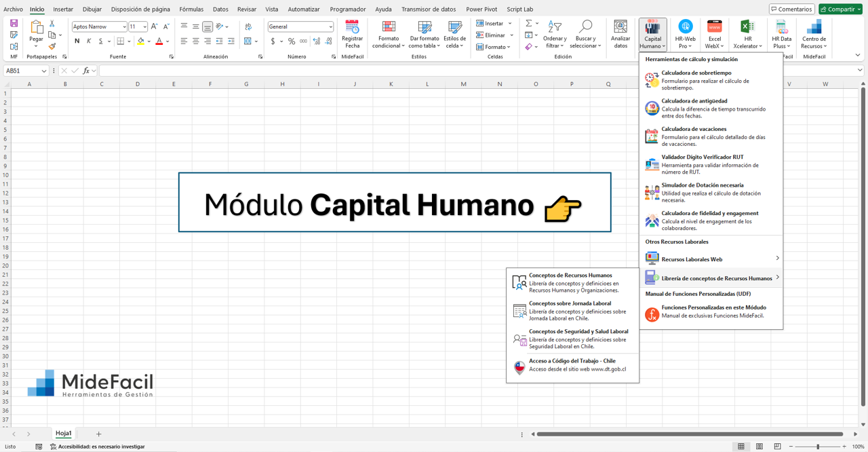Toggle align text left

tap(184, 41)
